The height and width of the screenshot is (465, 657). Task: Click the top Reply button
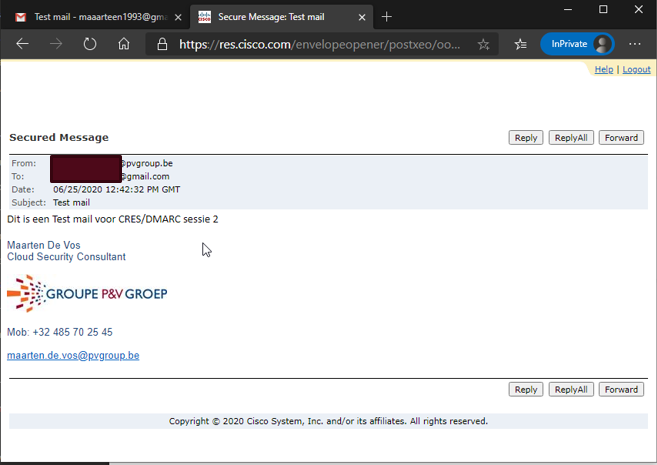click(x=525, y=138)
